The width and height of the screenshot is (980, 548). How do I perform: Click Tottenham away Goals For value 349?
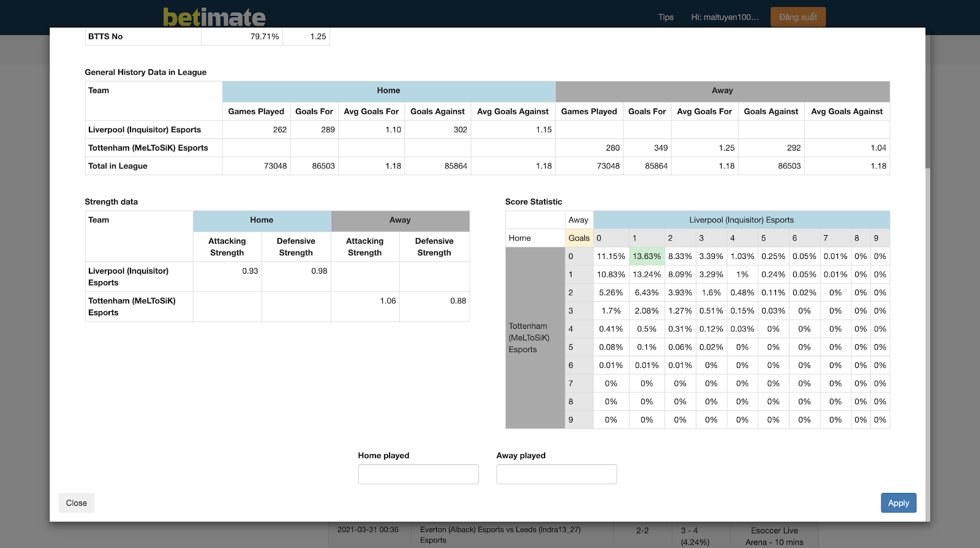661,148
